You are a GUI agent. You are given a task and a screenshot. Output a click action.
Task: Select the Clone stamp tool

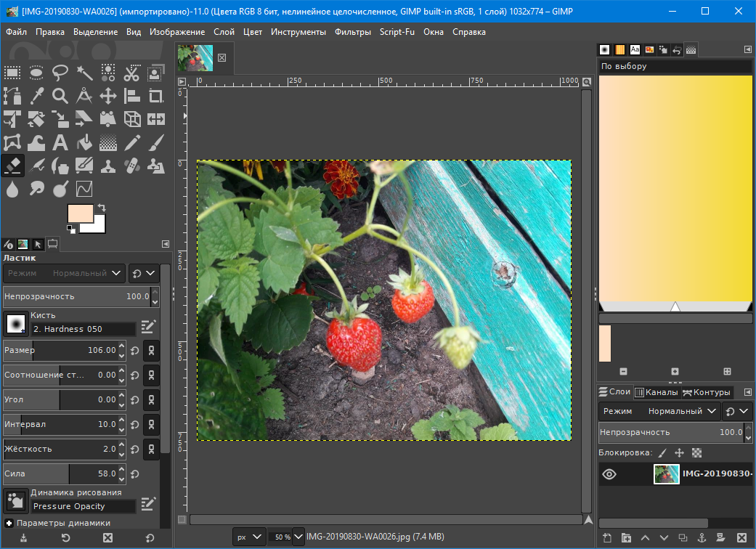click(108, 166)
